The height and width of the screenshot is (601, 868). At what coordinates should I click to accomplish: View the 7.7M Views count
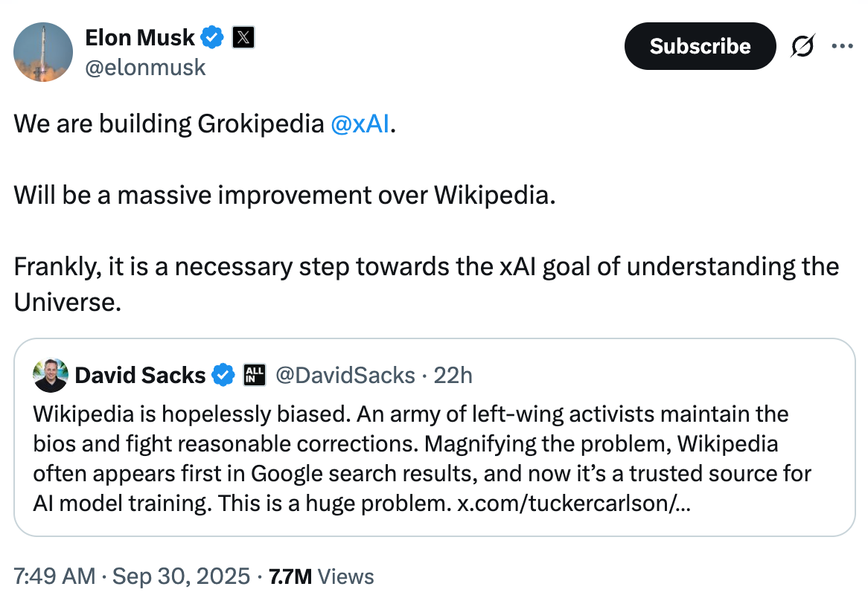point(321,576)
